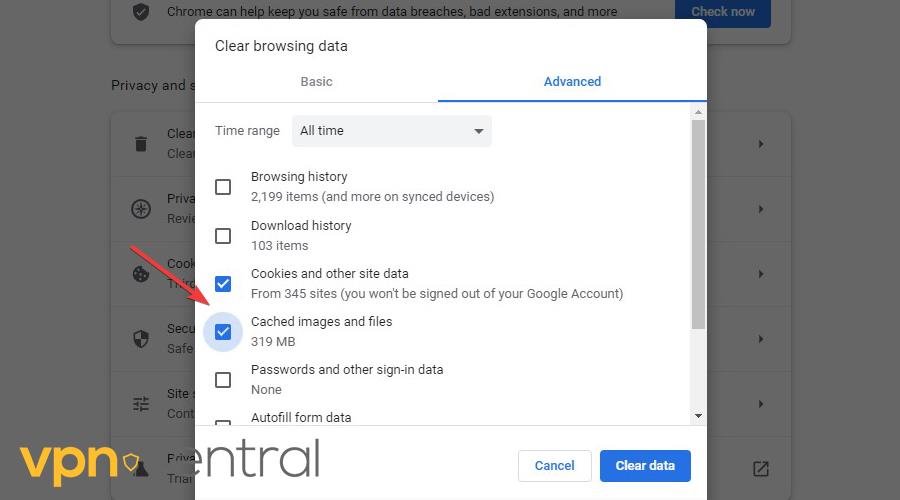Click the dialog scrollbar thumb

[x=698, y=224]
